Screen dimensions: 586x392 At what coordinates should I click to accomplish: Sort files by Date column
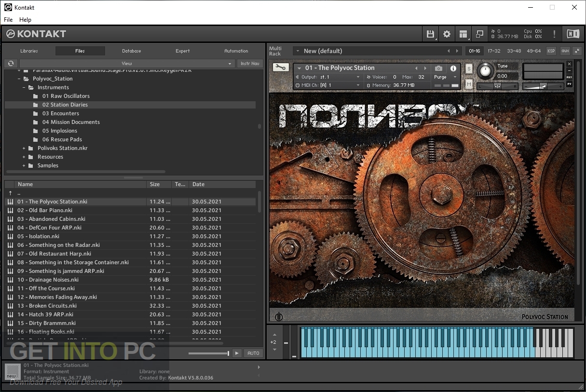(x=222, y=184)
